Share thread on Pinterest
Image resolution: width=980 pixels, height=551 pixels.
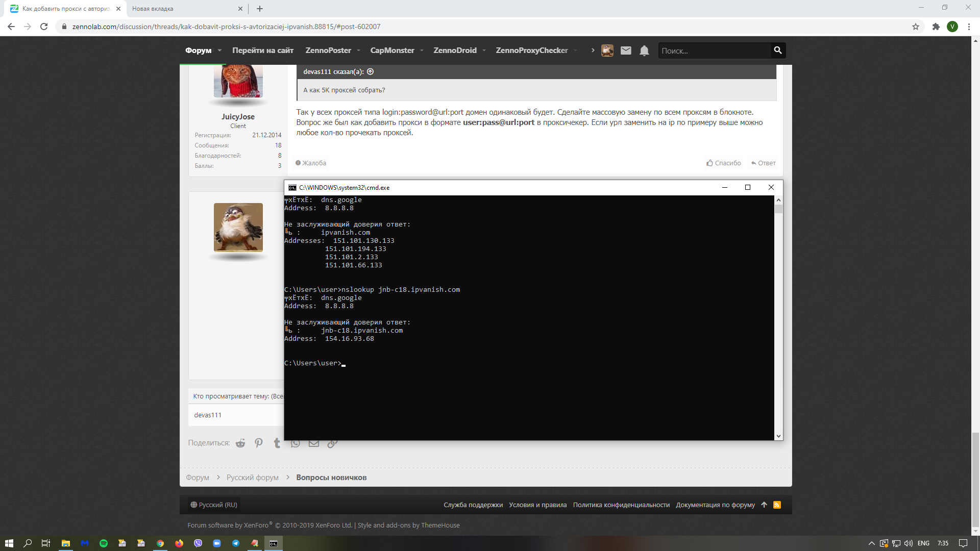(x=259, y=443)
